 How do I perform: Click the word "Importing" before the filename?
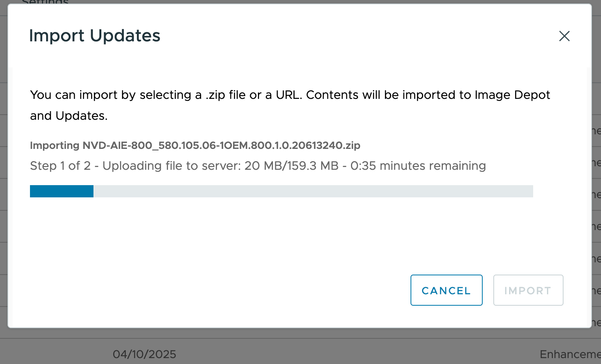55,145
